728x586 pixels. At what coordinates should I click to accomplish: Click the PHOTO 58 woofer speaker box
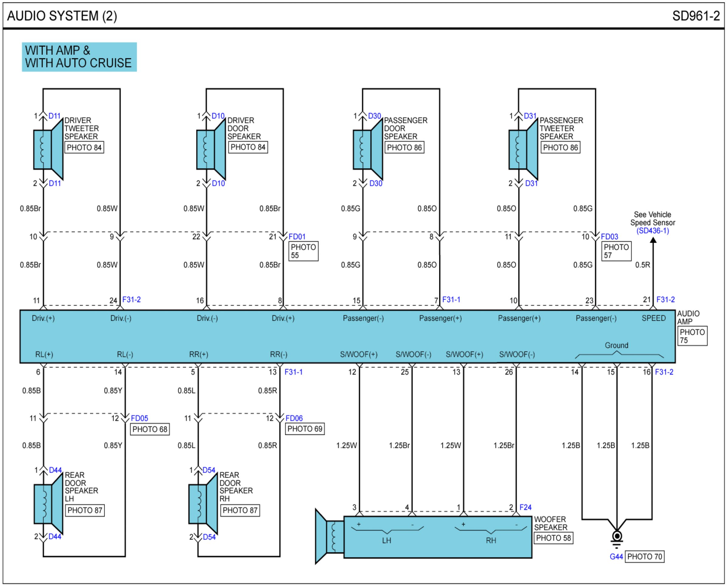point(553,538)
